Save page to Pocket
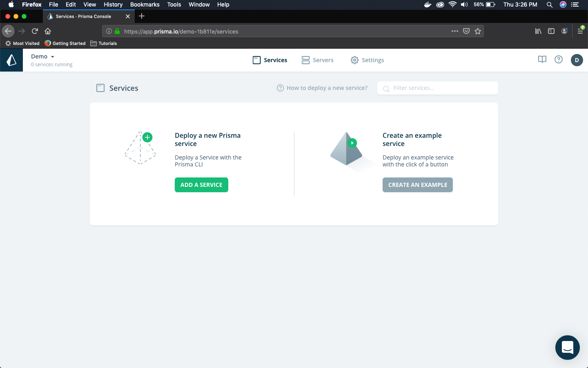Screen dimensions: 588x368 pyautogui.click(x=466, y=31)
